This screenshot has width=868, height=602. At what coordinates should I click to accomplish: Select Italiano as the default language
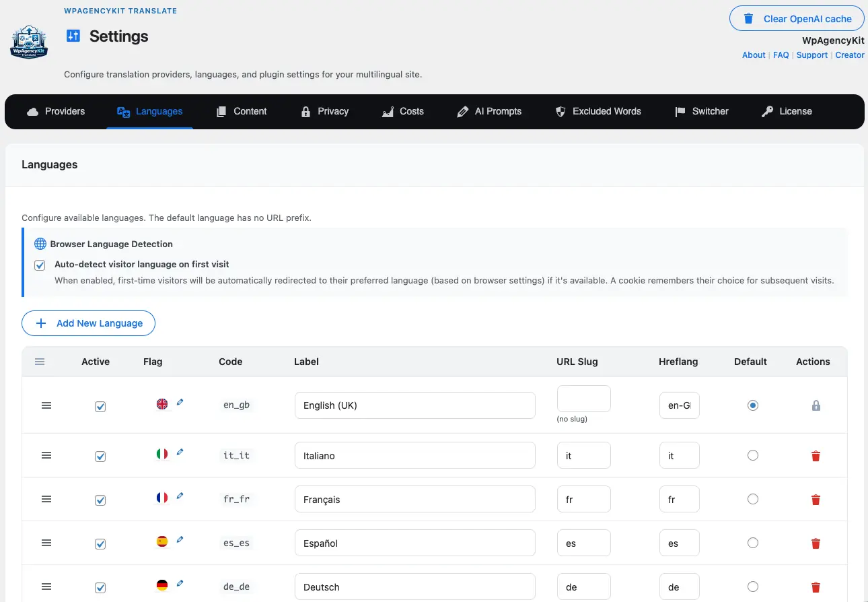coord(753,455)
